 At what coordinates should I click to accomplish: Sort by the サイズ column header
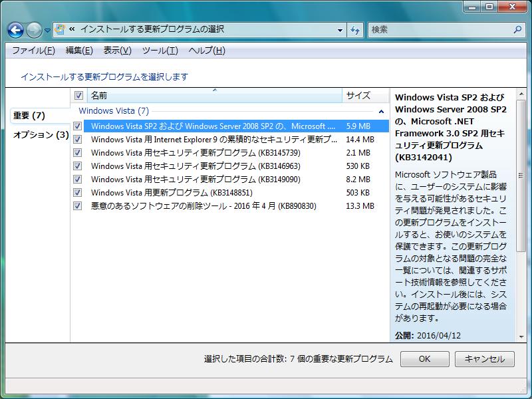[358, 96]
